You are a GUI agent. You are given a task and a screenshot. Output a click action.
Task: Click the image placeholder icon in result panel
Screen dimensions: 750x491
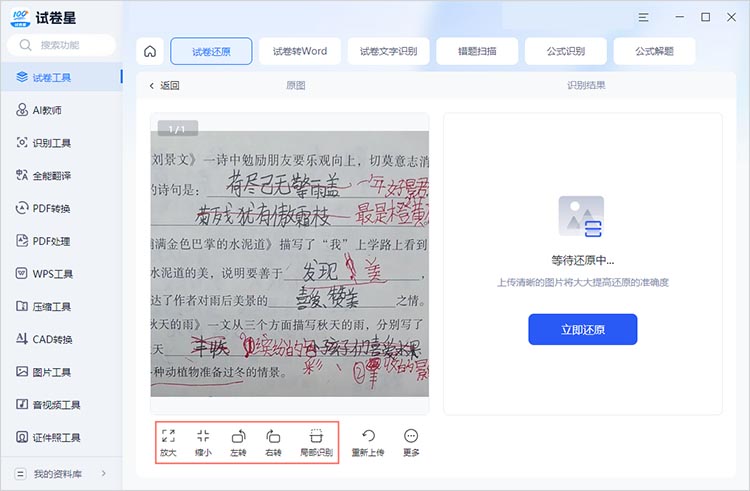coord(581,217)
